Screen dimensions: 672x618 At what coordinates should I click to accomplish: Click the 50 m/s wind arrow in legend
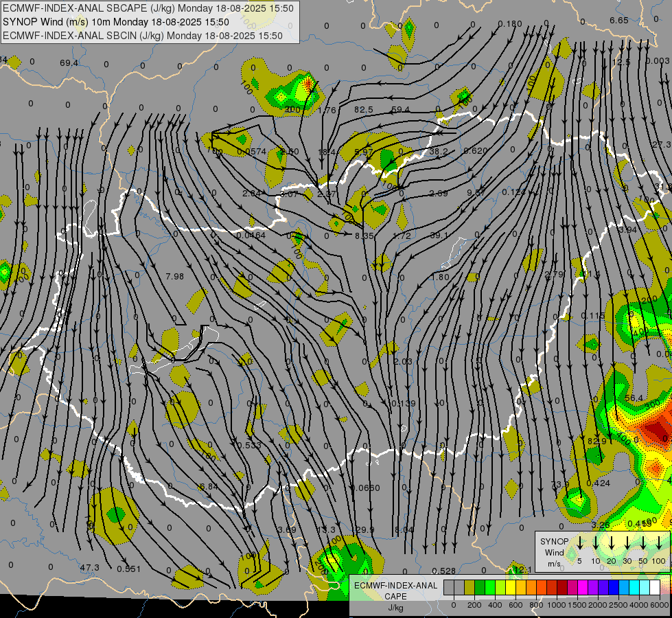(x=643, y=542)
